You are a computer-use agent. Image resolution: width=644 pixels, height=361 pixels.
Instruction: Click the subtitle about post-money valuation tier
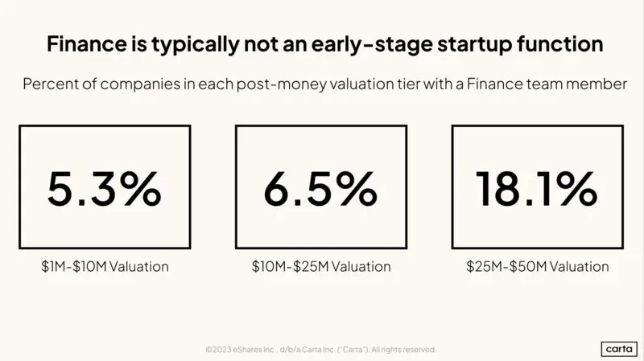click(325, 84)
